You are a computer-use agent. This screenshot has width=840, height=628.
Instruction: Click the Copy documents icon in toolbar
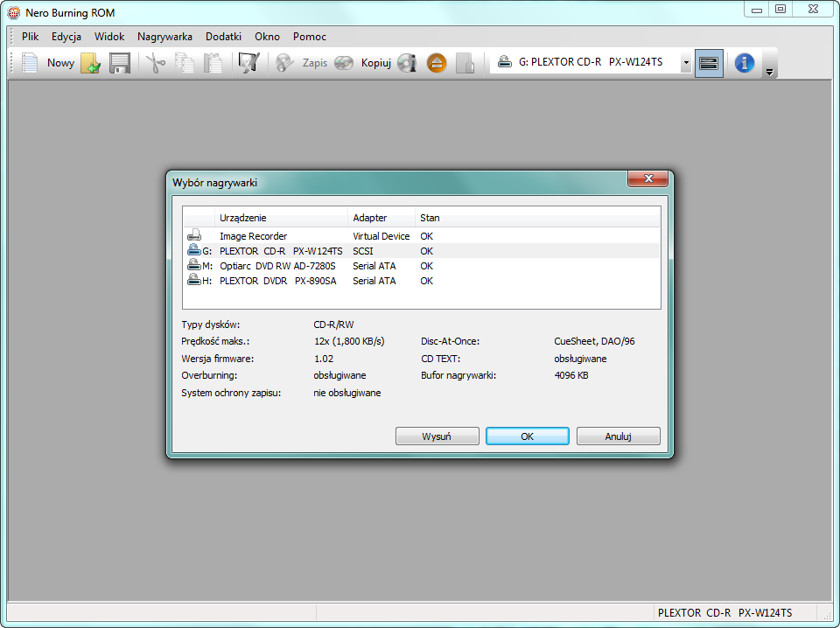tap(185, 63)
